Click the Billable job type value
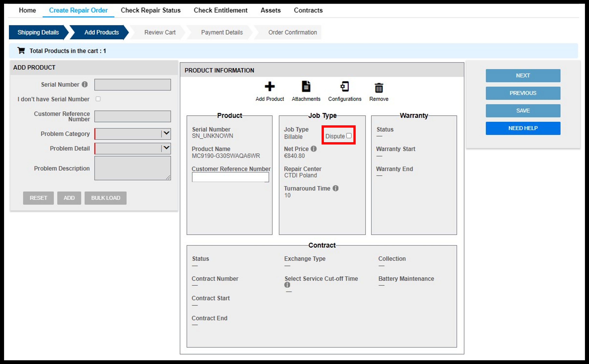Viewport: 589px width, 364px height. [293, 137]
